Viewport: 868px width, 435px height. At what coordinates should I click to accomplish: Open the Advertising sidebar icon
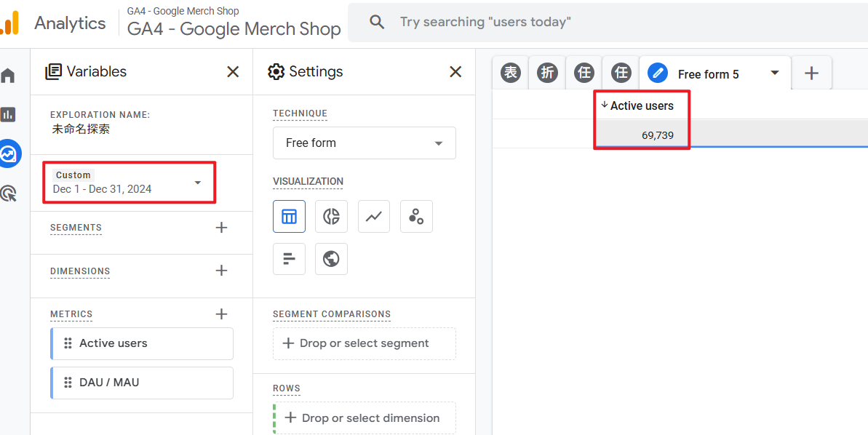[8, 193]
